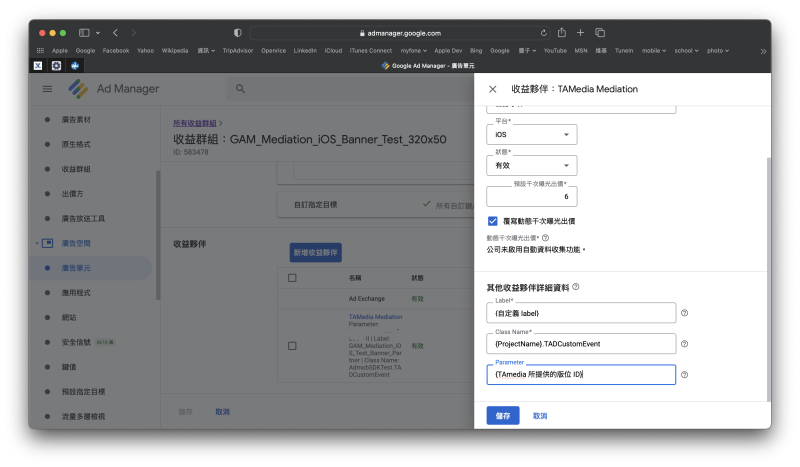Image resolution: width=800 pixels, height=467 pixels.
Task: Show tab overview icon in Safari
Action: point(600,33)
